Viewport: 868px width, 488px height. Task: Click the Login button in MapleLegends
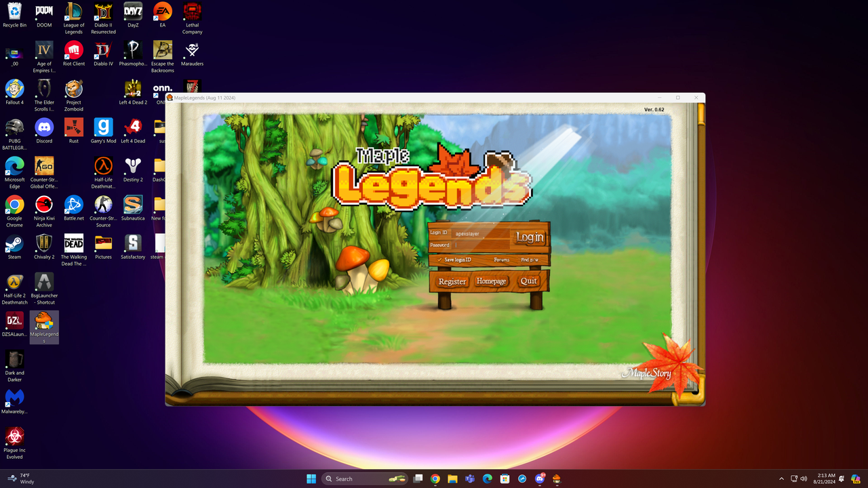pyautogui.click(x=530, y=237)
